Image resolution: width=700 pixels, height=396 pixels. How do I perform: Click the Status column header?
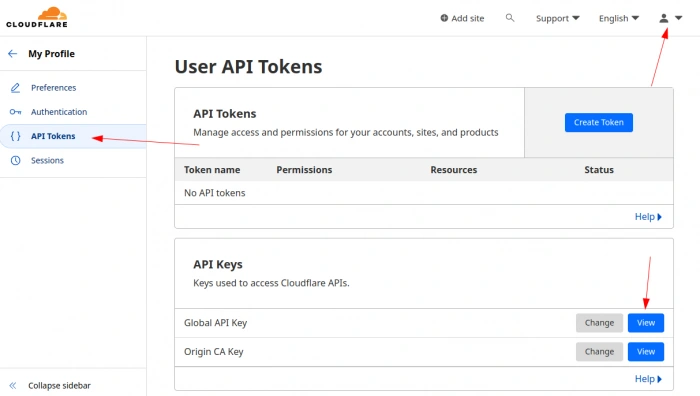tap(599, 170)
